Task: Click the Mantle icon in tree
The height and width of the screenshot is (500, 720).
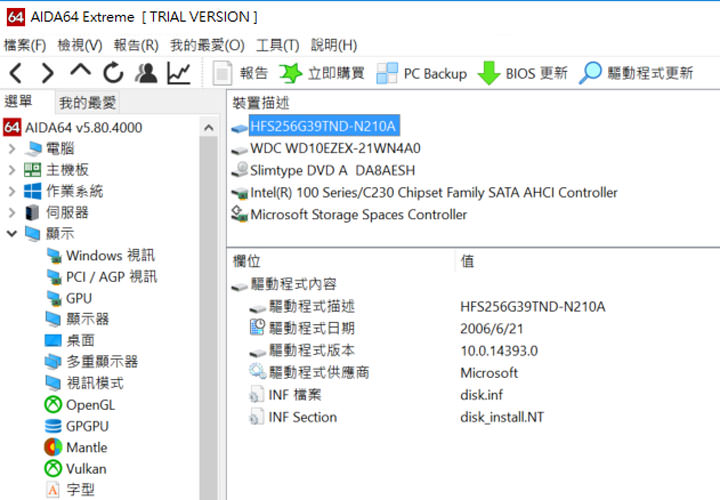Action: click(53, 447)
